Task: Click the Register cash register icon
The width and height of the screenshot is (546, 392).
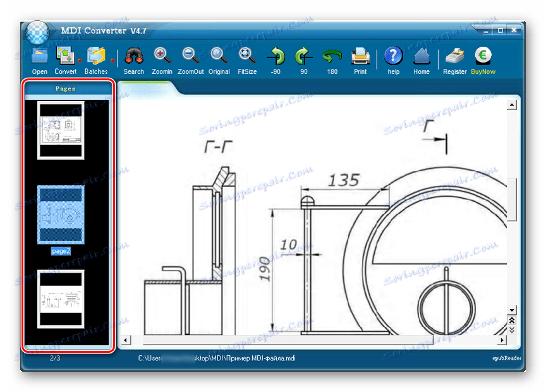Action: coord(454,56)
